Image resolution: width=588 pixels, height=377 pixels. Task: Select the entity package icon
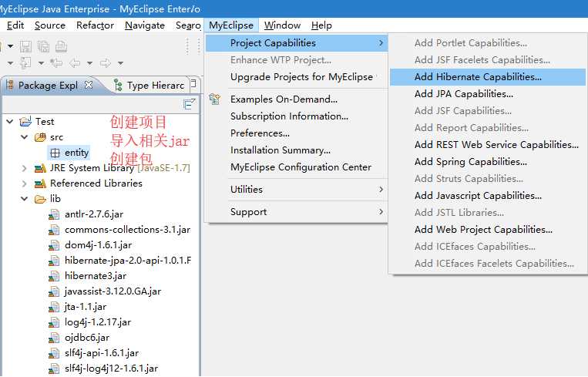tap(55, 153)
